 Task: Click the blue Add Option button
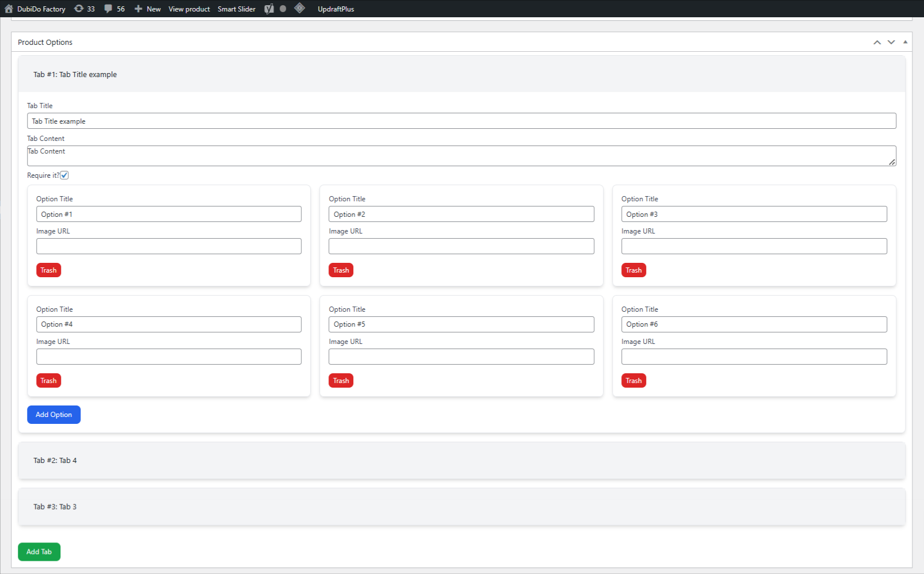coord(54,415)
